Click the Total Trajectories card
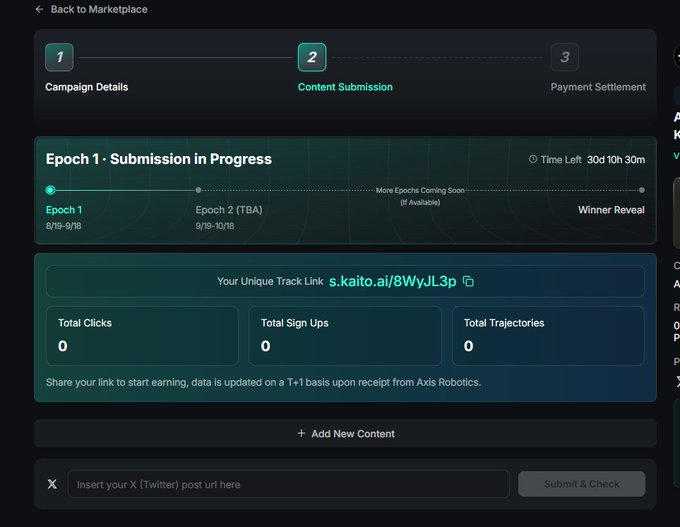Screen dimensions: 680x527 548,336
